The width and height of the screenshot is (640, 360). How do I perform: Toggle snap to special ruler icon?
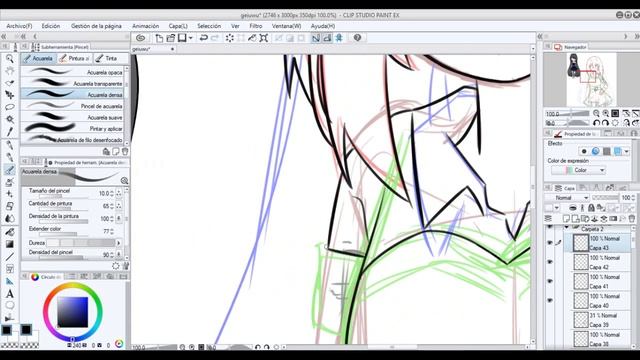pos(327,38)
